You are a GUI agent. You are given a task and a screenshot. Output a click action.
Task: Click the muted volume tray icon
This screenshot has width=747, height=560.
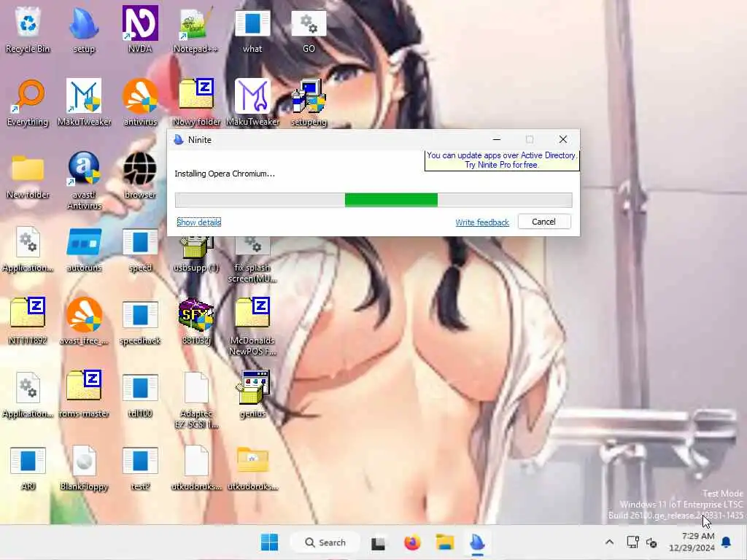[x=651, y=542]
